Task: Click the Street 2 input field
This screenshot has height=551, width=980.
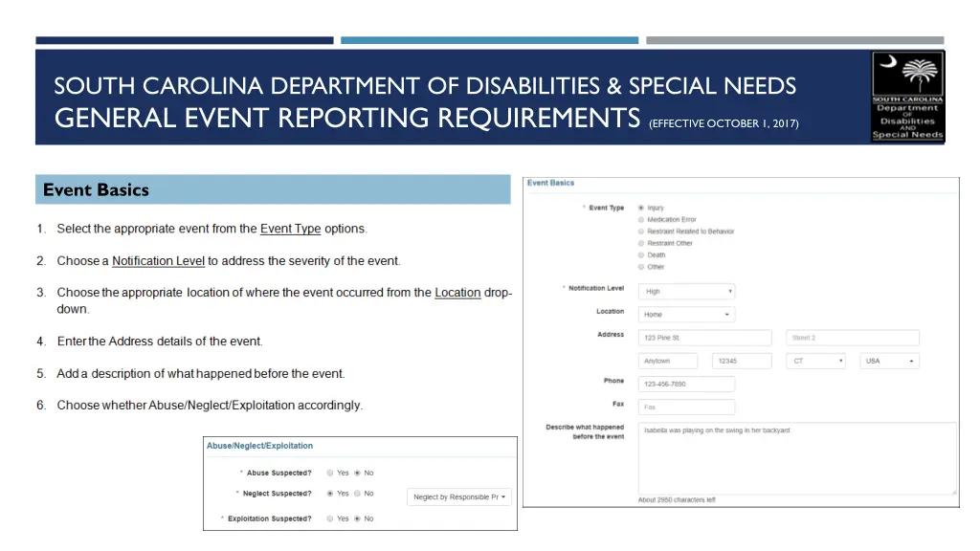Action: point(852,338)
